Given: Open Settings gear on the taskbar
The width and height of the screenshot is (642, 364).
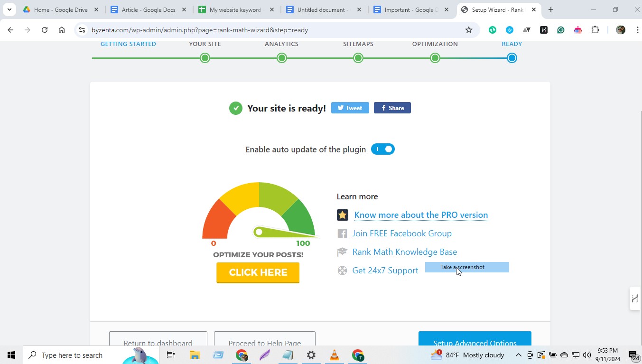Looking at the screenshot, I should pyautogui.click(x=311, y=355).
